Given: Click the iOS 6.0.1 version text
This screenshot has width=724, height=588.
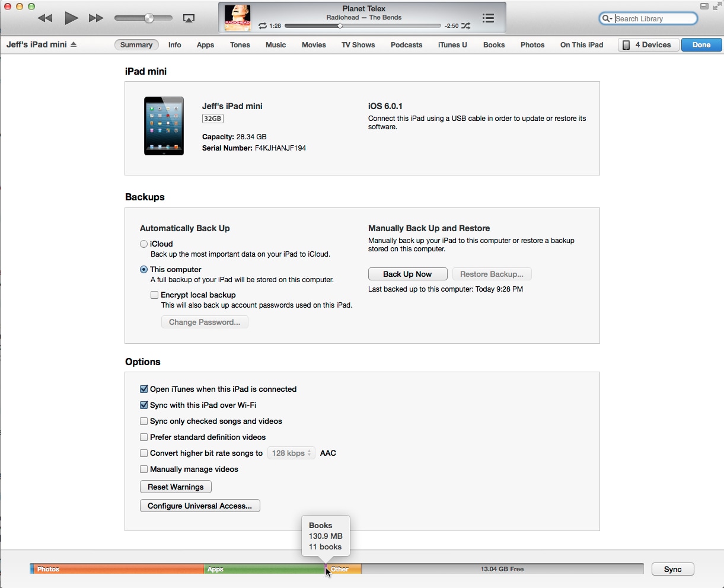Looking at the screenshot, I should coord(385,106).
